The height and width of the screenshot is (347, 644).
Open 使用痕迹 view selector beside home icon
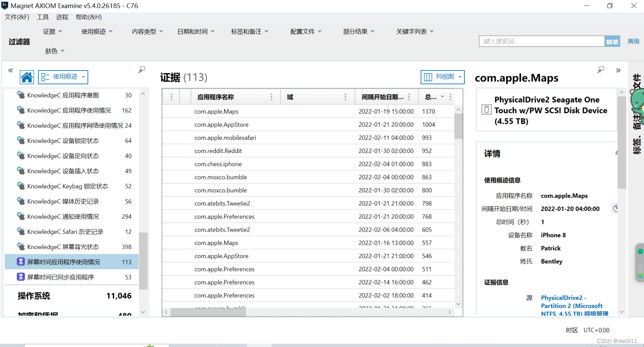pyautogui.click(x=63, y=77)
